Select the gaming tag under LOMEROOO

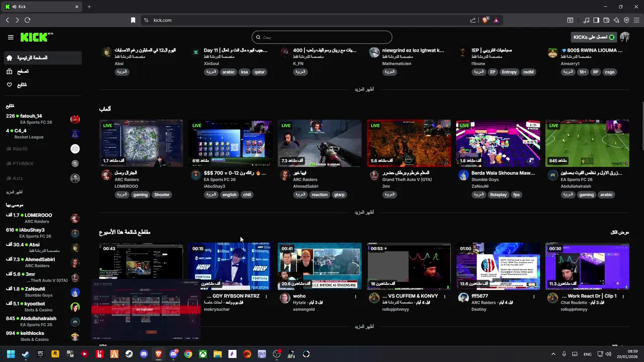click(x=140, y=195)
